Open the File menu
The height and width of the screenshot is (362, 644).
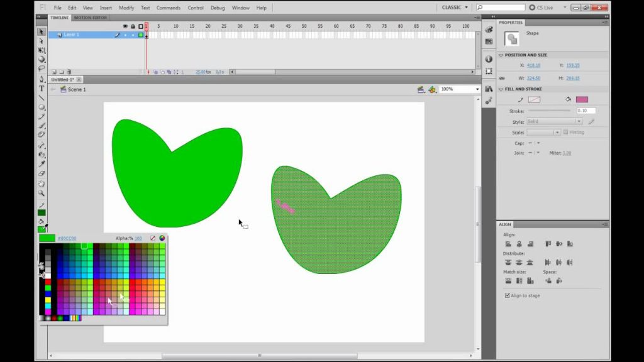pos(57,8)
